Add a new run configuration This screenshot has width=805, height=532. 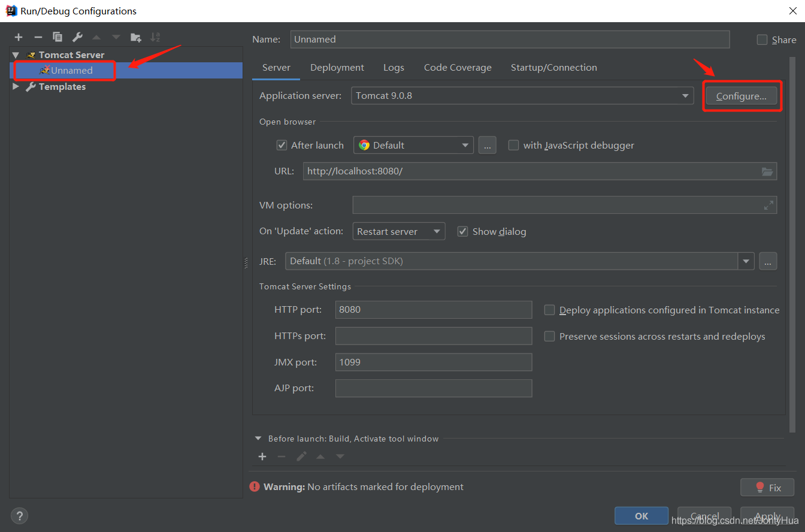(x=18, y=37)
